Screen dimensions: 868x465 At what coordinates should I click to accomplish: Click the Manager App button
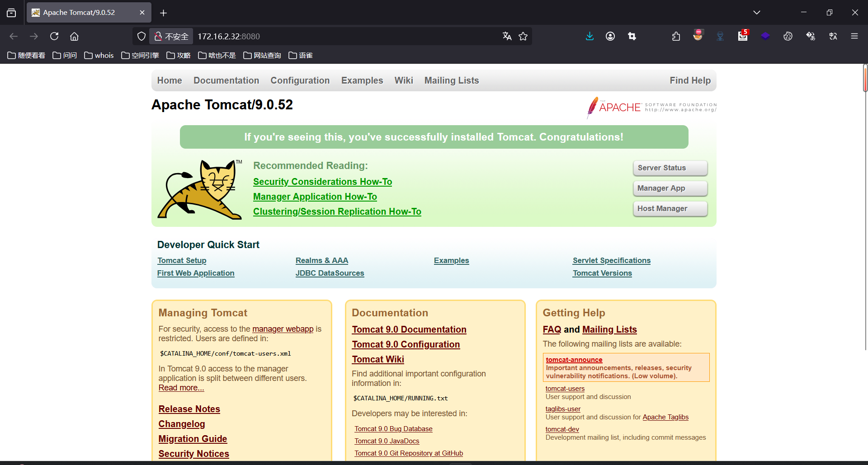tap(670, 188)
